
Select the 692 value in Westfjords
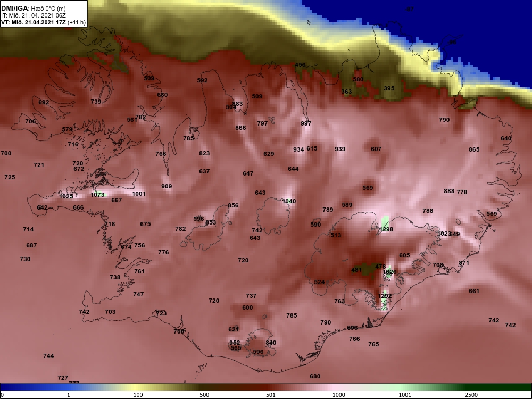tap(44, 102)
